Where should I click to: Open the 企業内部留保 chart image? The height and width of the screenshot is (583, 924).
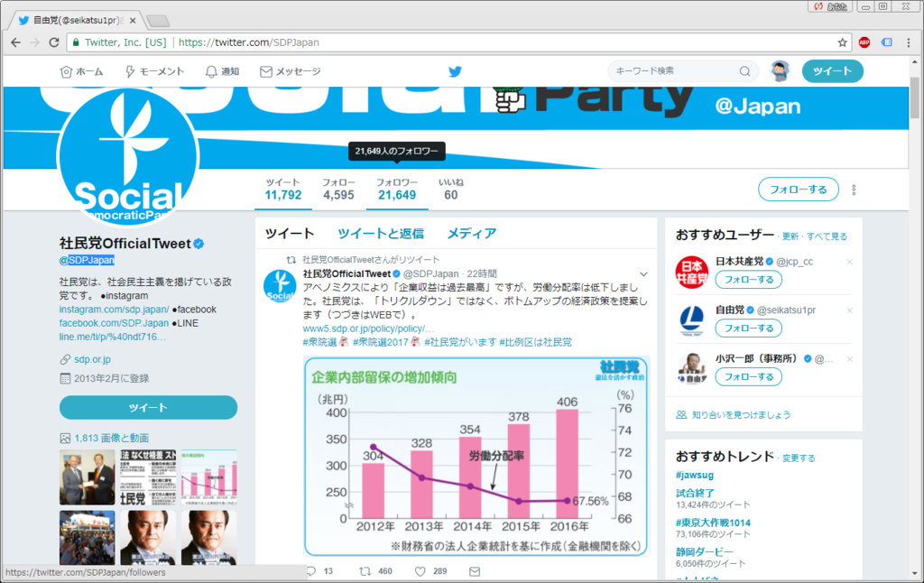(476, 456)
